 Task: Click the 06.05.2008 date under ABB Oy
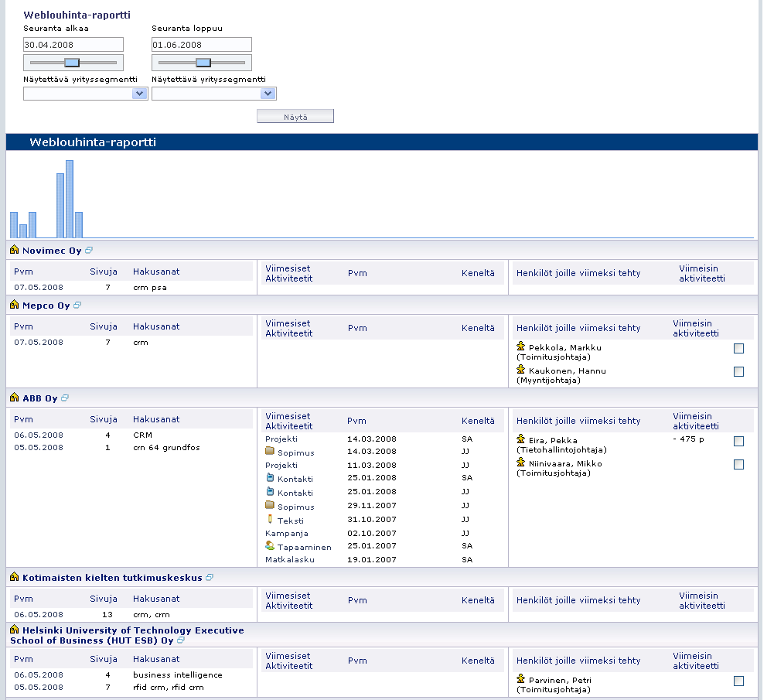[x=39, y=435]
